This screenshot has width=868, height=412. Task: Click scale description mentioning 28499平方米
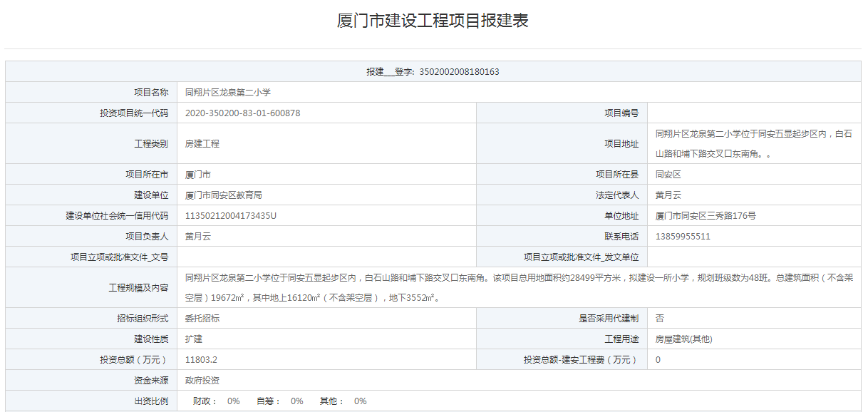click(519, 287)
